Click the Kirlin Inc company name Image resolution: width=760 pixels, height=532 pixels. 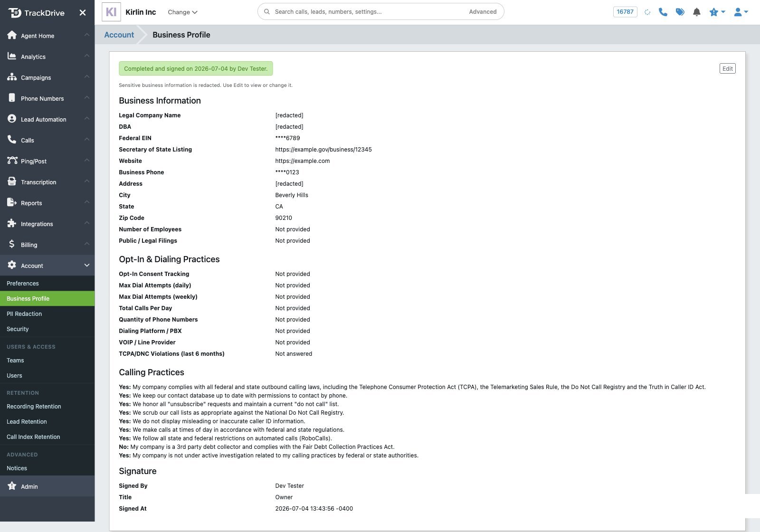141,12
